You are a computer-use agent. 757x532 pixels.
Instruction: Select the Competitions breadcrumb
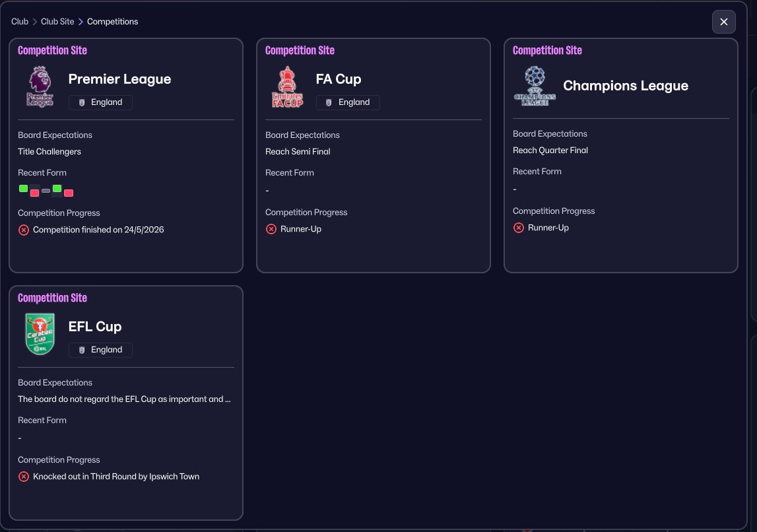112,22
